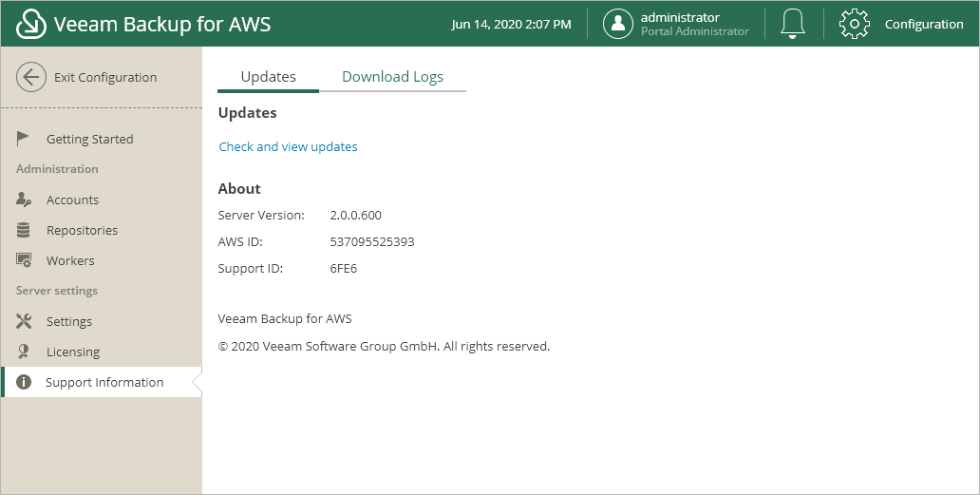Click the Server Version label
The image size is (980, 495).
(261, 215)
